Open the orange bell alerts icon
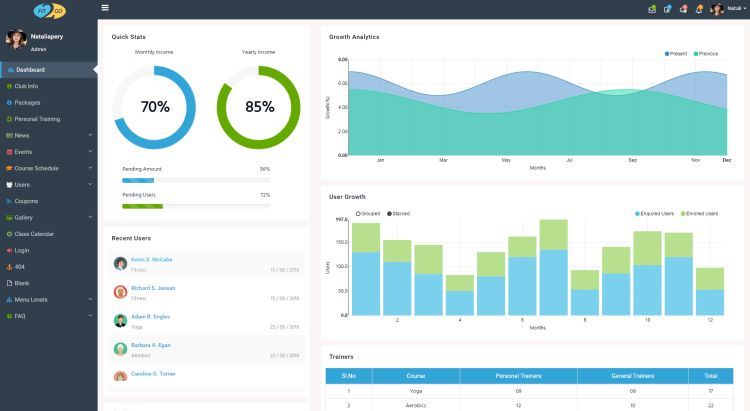Image resolution: width=750 pixels, height=411 pixels. (699, 9)
